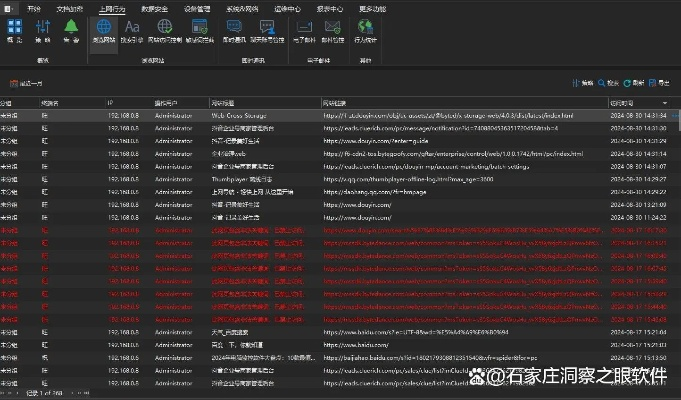Switch to the 系统&网络 tab
This screenshot has height=400, width=681.
tap(242, 9)
